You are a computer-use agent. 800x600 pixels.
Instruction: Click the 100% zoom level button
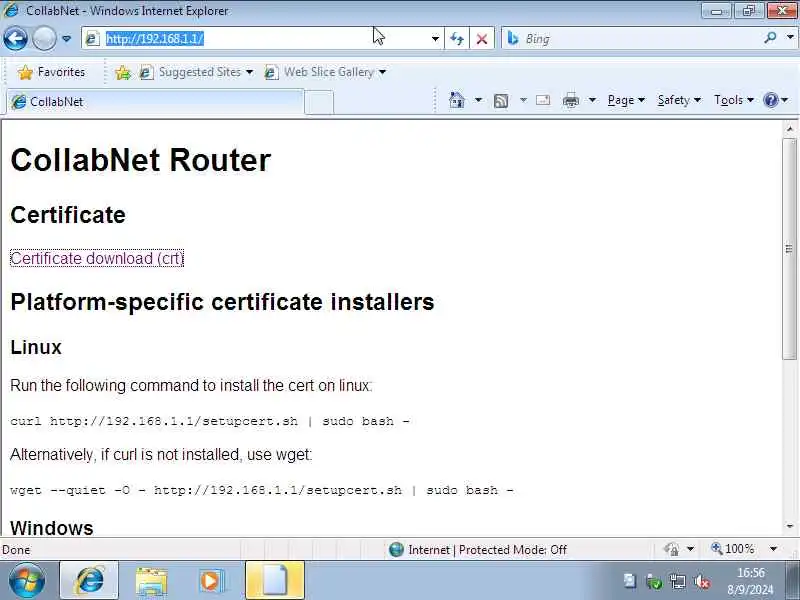coord(733,549)
